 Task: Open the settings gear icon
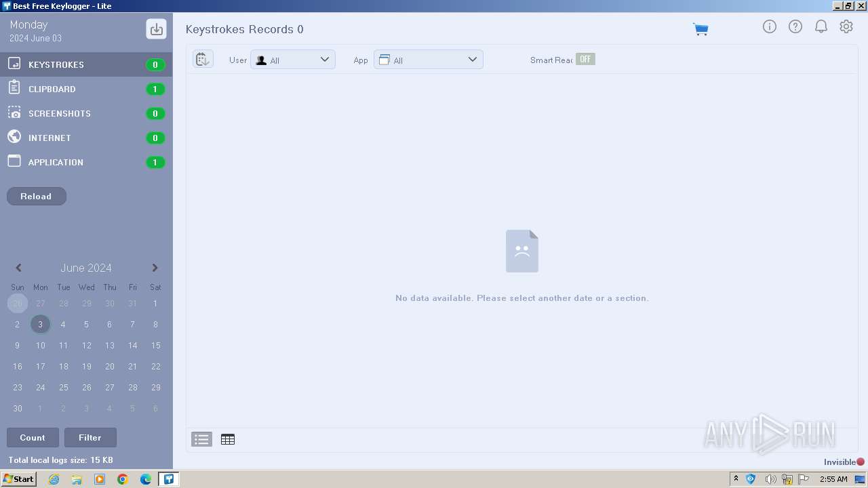click(846, 26)
